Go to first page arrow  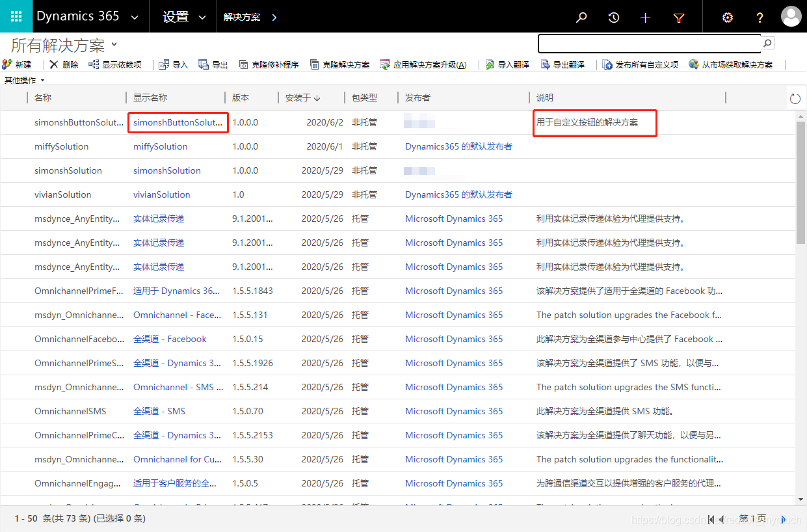tap(711, 518)
